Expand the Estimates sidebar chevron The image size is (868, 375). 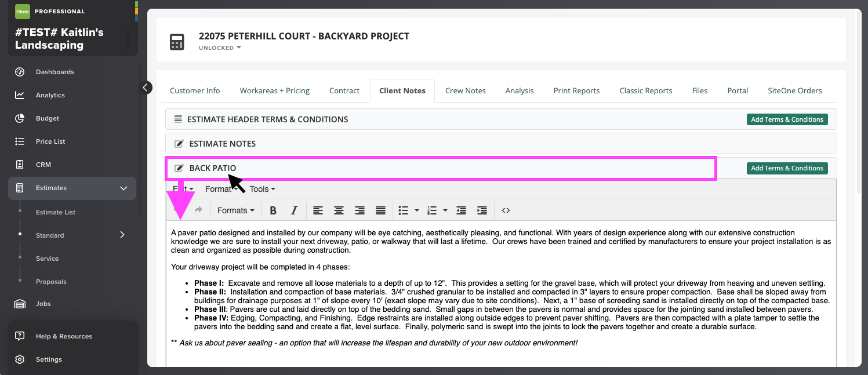(123, 188)
